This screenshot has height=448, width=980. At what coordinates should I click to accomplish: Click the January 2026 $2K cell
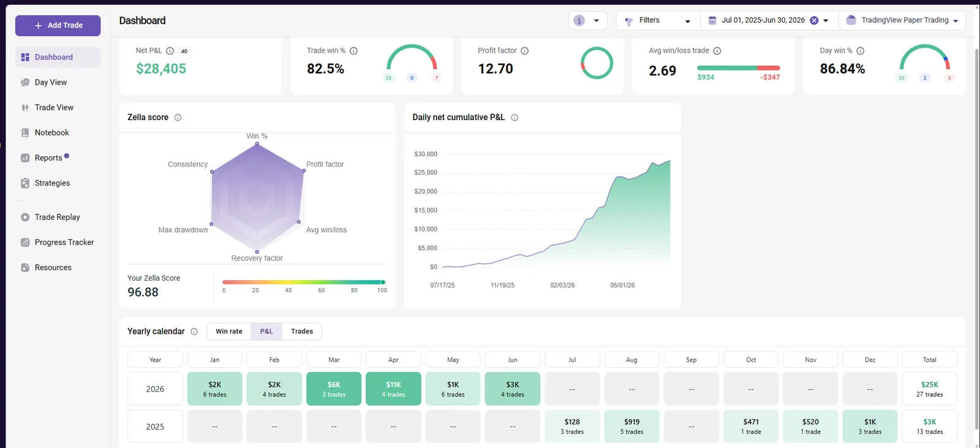coord(214,389)
